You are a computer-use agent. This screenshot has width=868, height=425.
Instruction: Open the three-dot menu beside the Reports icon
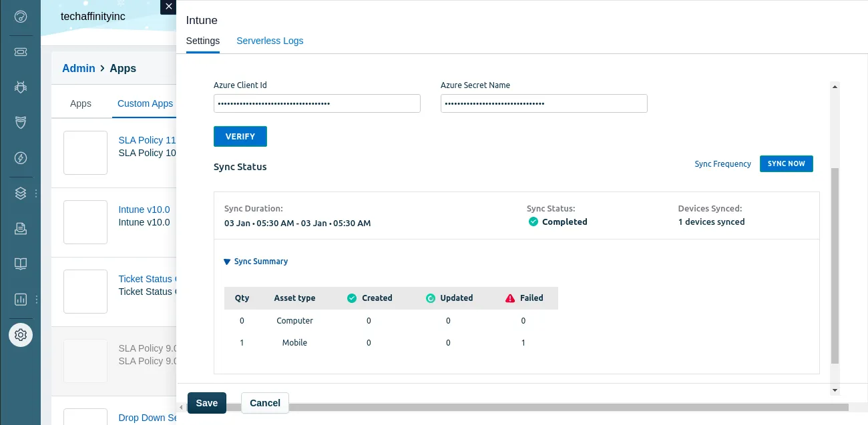36,299
